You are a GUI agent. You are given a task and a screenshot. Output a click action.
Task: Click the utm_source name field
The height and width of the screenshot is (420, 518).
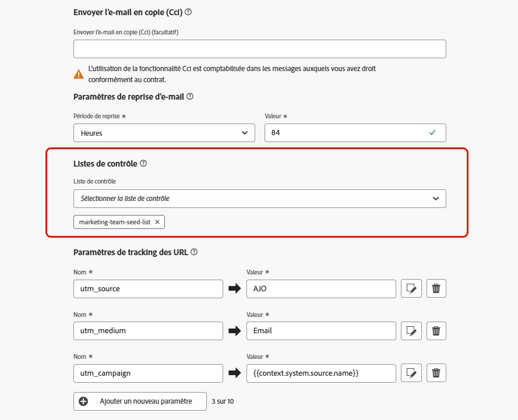point(148,289)
